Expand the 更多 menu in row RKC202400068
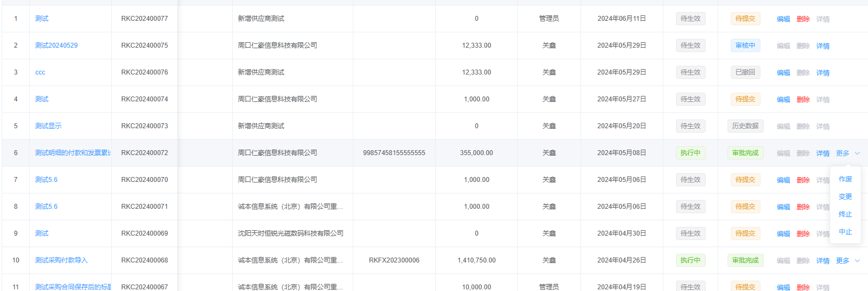 [843, 261]
